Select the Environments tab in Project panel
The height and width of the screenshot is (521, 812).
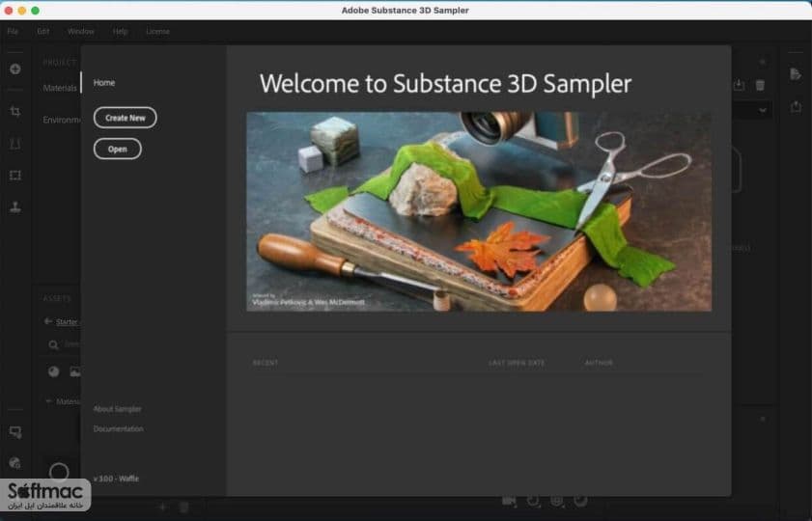[x=62, y=120]
